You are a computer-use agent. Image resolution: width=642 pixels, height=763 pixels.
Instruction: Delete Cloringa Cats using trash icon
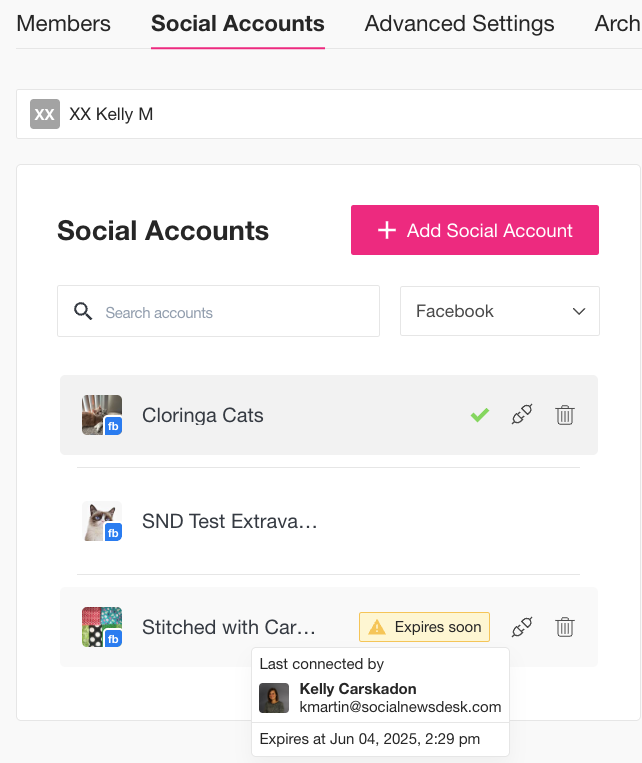coord(565,415)
